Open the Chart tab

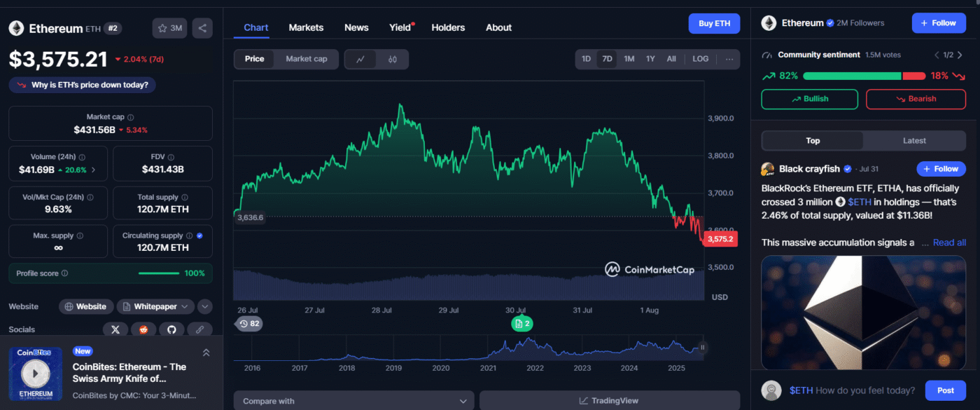[256, 28]
